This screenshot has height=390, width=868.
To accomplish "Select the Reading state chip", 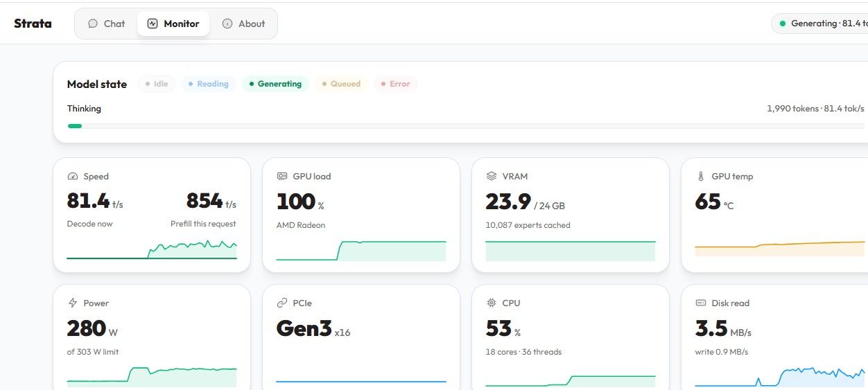I will [209, 84].
